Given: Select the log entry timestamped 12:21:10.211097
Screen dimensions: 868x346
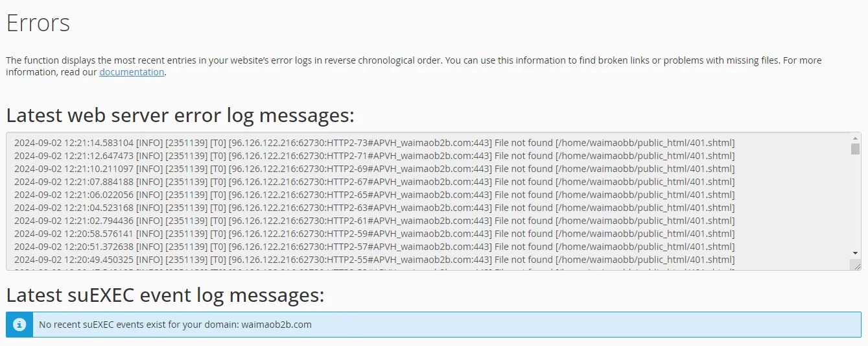Looking at the screenshot, I should (x=374, y=169).
